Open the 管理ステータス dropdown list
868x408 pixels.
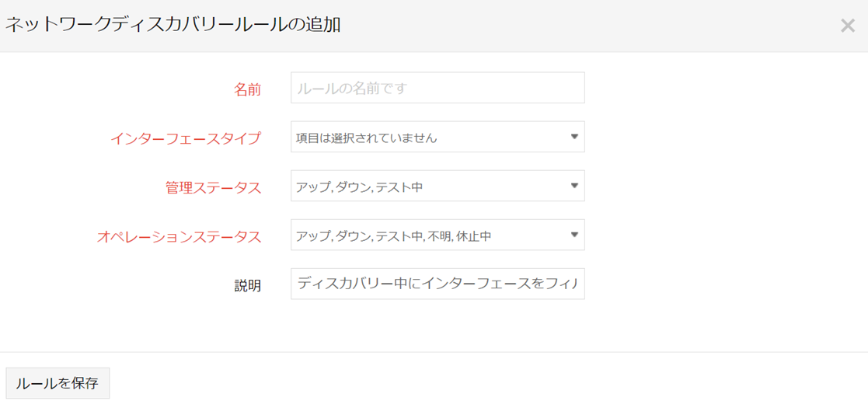click(427, 187)
